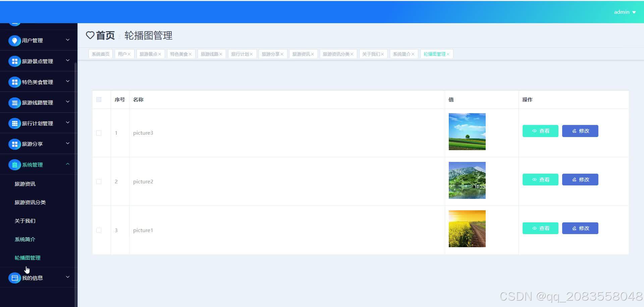Close the 关于我们 tab with its x
This screenshot has height=307, width=644.
pyautogui.click(x=382, y=54)
